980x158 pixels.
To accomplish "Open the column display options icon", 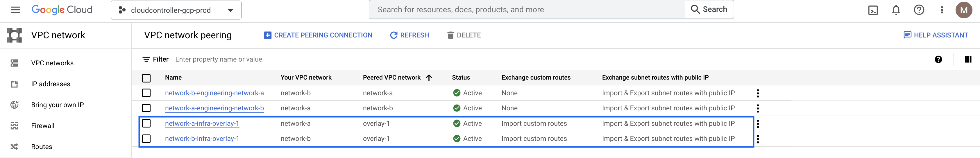I will pos(968,60).
